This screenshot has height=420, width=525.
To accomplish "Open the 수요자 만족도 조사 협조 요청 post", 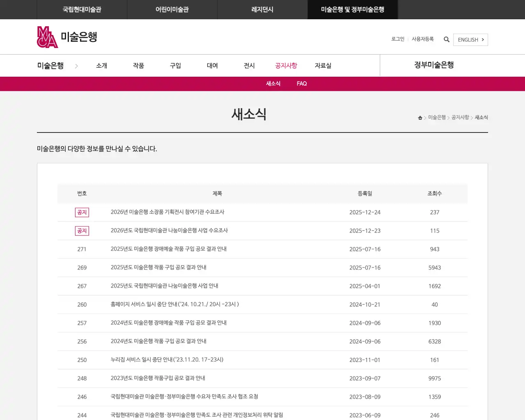I will tap(184, 397).
